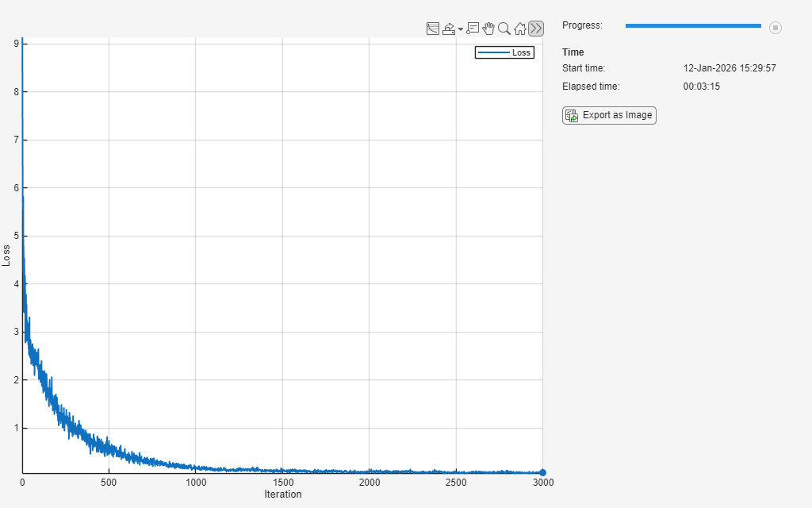Click the start time value
This screenshot has height=508, width=812.
click(730, 68)
